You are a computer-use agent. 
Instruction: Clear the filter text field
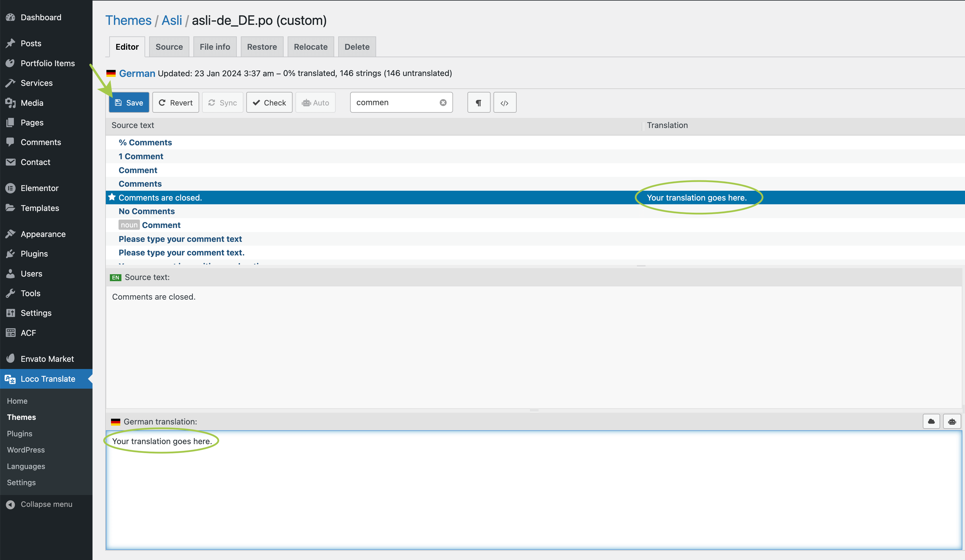point(443,103)
